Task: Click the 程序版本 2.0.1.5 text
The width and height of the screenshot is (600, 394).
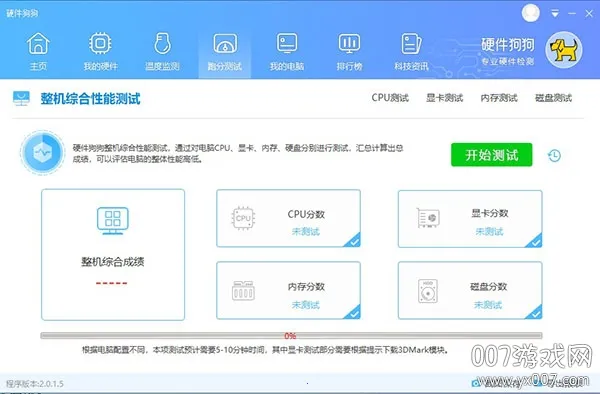Action: point(35,384)
